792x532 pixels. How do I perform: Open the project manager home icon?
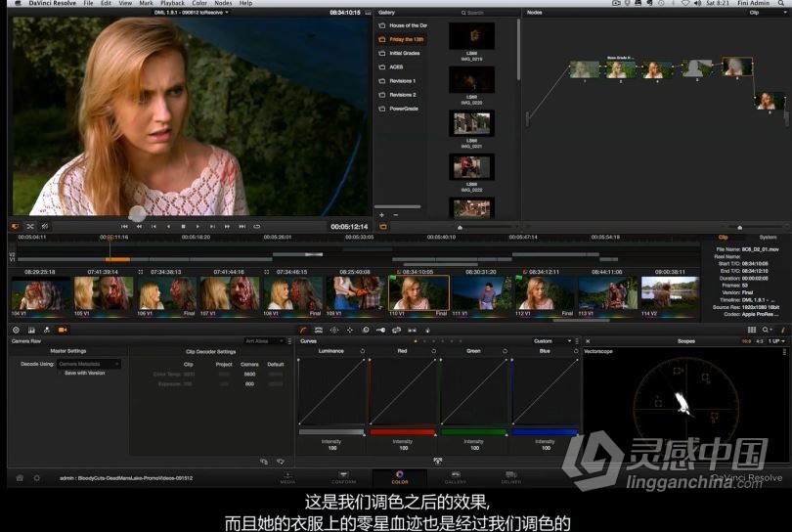tap(20, 478)
